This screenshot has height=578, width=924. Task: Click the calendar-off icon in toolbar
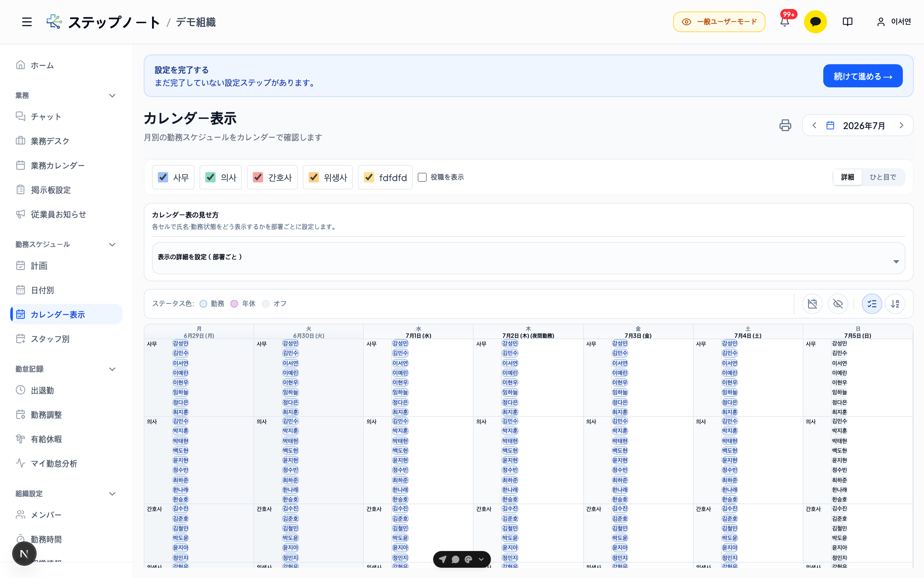[812, 303]
